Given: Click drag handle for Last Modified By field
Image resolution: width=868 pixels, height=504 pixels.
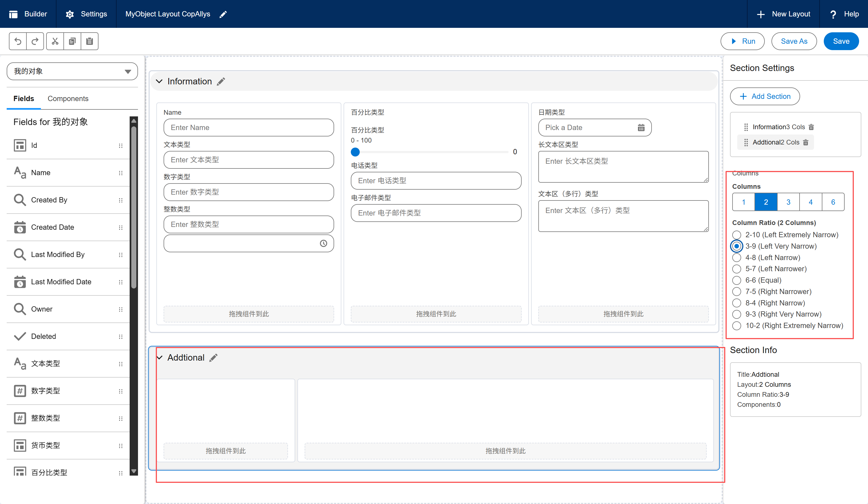Looking at the screenshot, I should (x=120, y=255).
